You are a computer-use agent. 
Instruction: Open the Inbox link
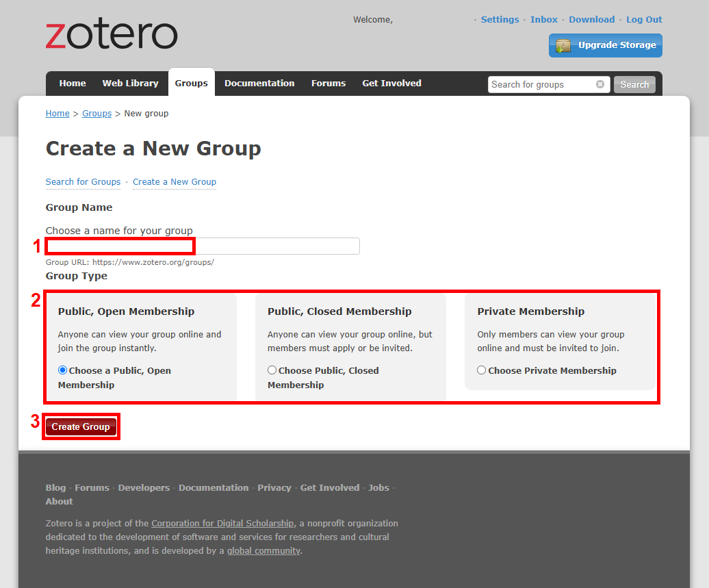click(x=543, y=20)
